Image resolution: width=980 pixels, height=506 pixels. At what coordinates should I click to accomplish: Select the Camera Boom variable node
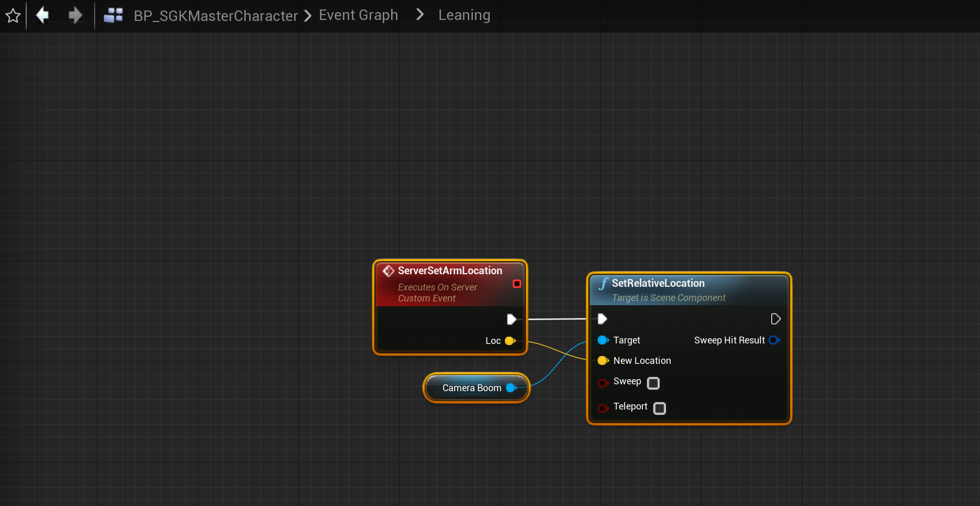pyautogui.click(x=471, y=388)
